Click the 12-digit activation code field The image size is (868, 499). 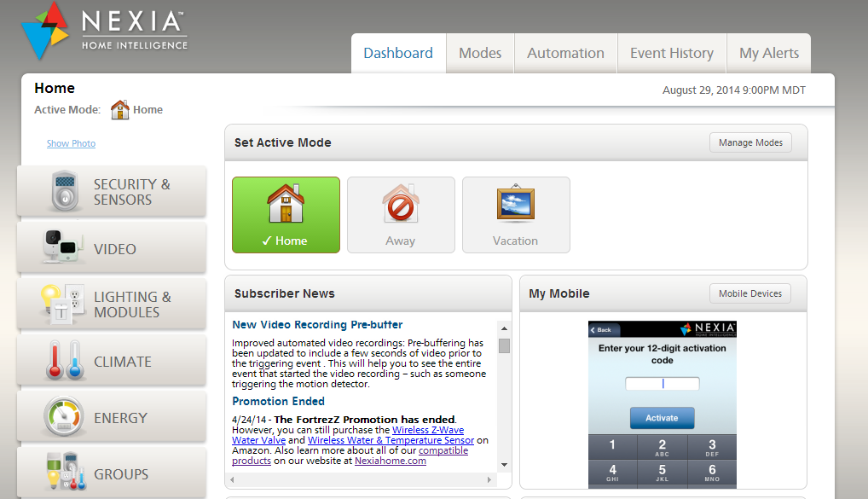[x=662, y=383]
